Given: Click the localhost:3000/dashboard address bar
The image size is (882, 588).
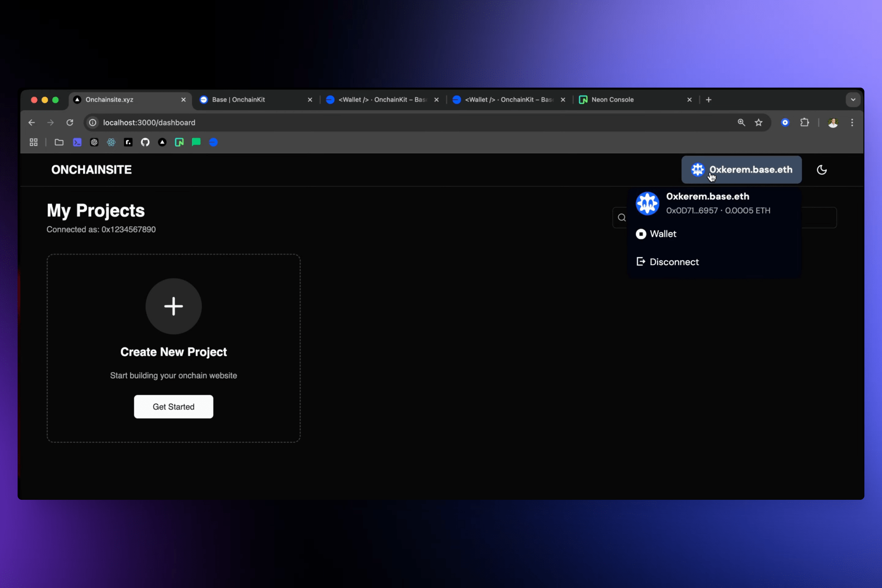Looking at the screenshot, I should 149,122.
